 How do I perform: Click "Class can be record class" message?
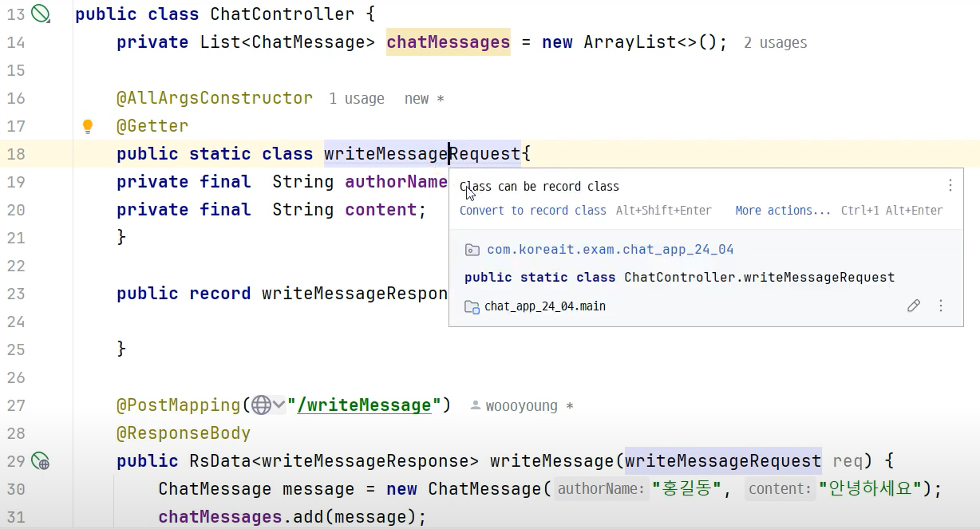(x=539, y=187)
